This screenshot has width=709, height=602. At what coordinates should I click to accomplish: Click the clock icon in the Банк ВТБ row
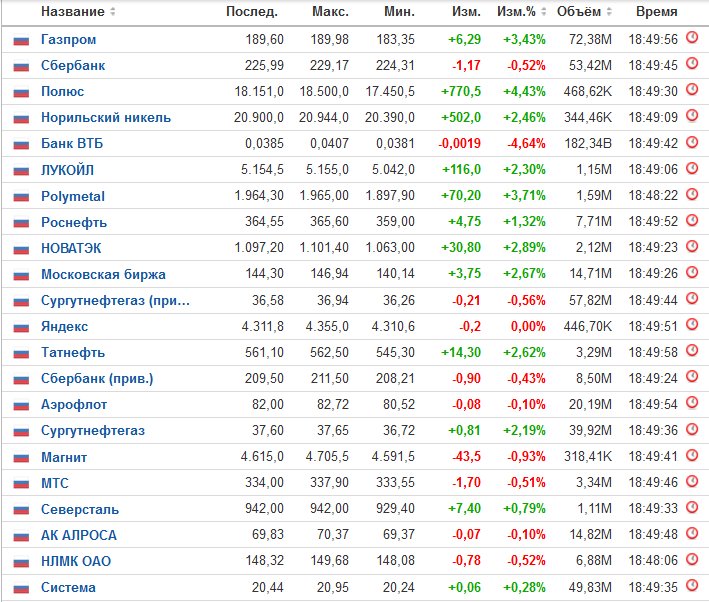click(x=692, y=142)
